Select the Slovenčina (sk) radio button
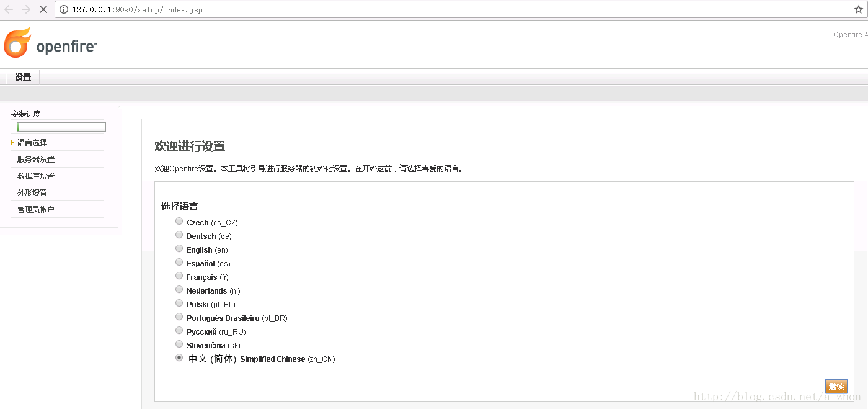Viewport: 868px width, 409px height. coord(179,344)
